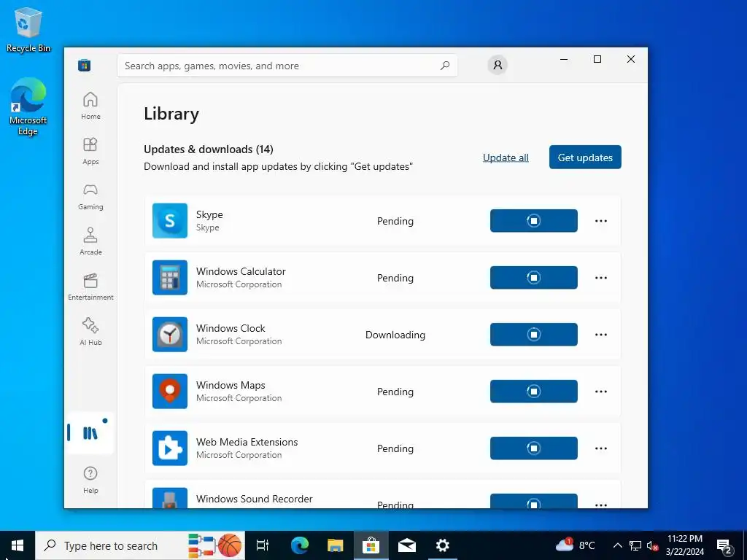Click the Skype app icon
The width and height of the screenshot is (747, 560).
tap(169, 220)
